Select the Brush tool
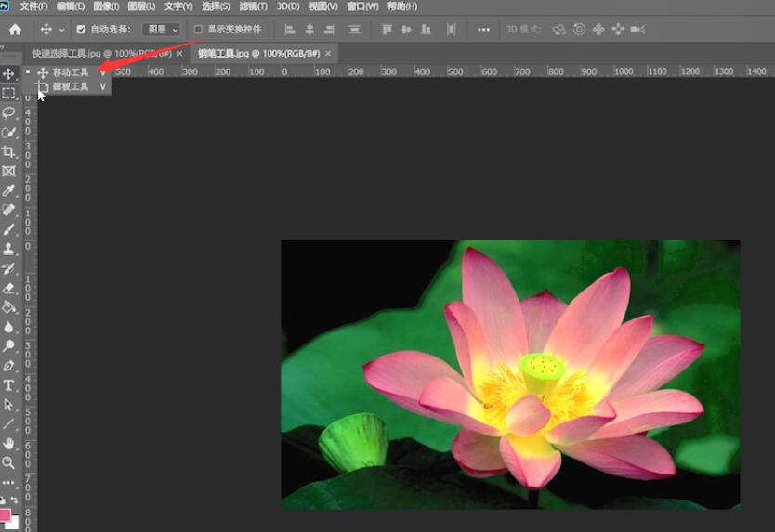The width and height of the screenshot is (775, 532). click(x=8, y=229)
